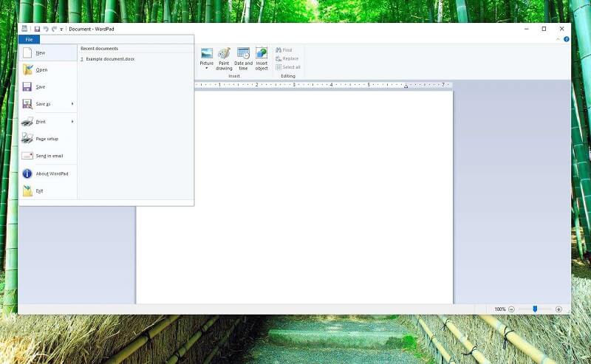Choose Open in the File menu
The width and height of the screenshot is (591, 364).
pos(48,69)
